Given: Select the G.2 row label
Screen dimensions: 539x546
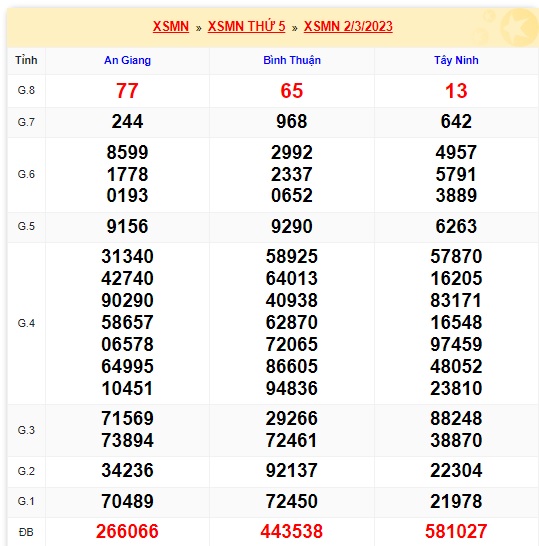Looking at the screenshot, I should click(x=26, y=471).
